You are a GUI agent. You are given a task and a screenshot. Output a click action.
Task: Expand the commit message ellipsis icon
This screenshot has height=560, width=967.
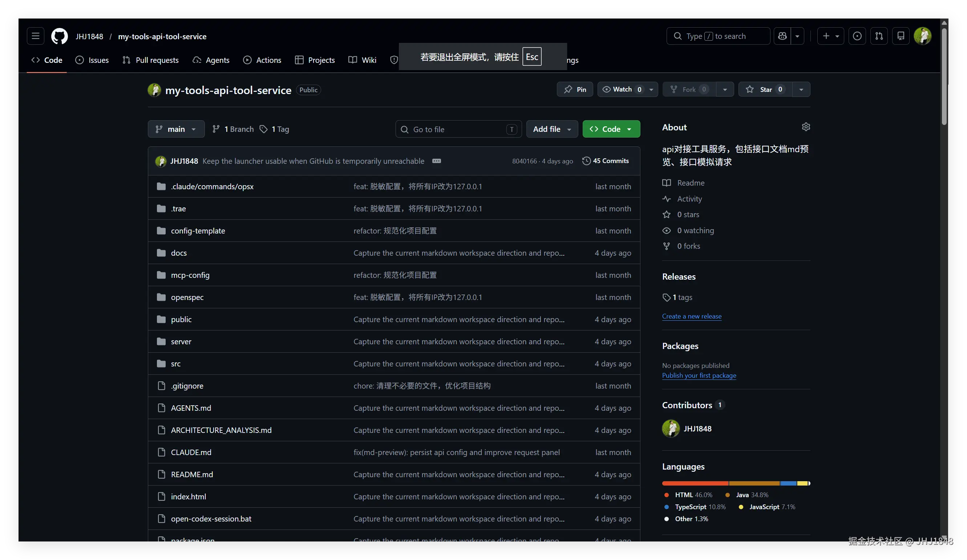(436, 161)
